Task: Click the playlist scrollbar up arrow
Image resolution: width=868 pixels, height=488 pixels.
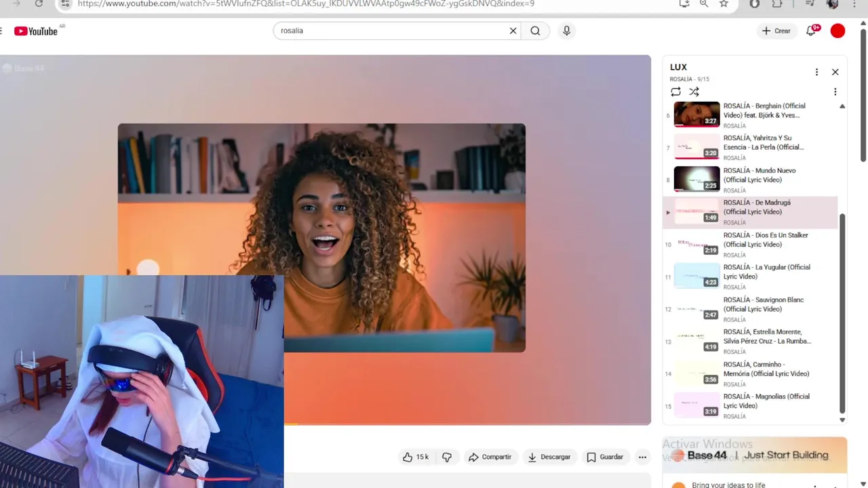Action: [x=842, y=106]
